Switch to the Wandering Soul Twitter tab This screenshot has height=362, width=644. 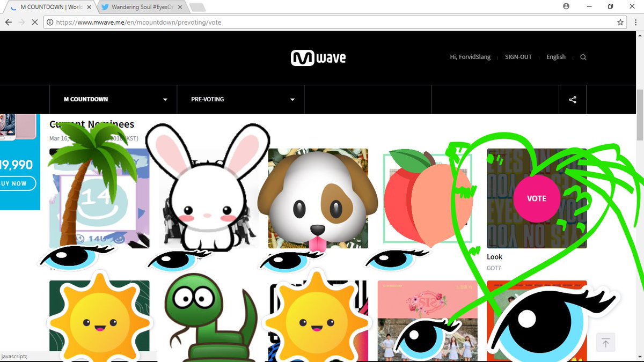142,8
